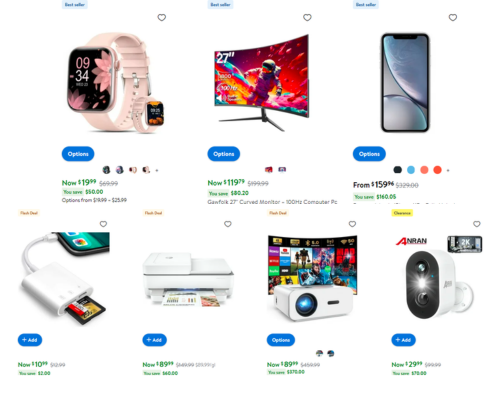Add the HP printer to cart
The width and height of the screenshot is (500, 400).
coord(154,340)
